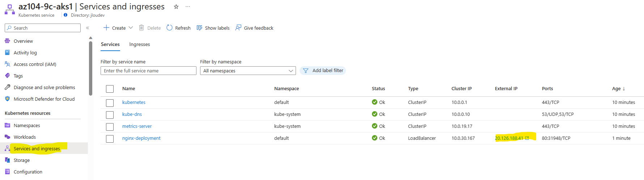Open external IP 20.126.188.41 link
The height and width of the screenshot is (180, 644).
[x=509, y=138]
